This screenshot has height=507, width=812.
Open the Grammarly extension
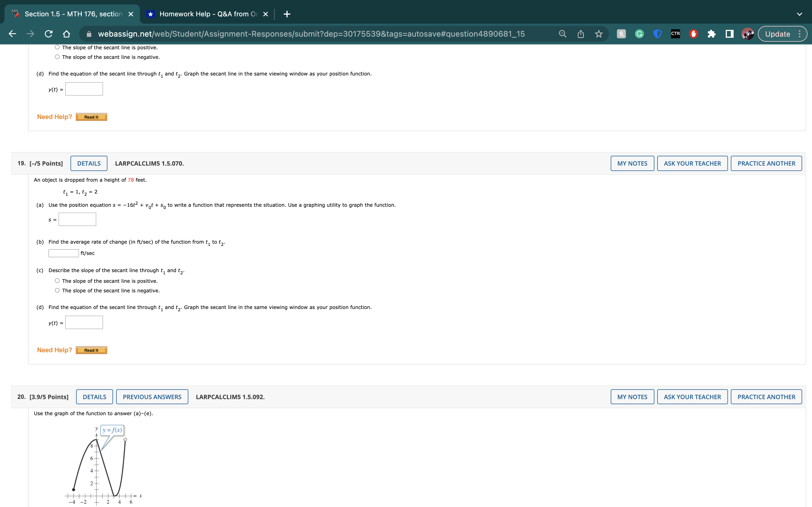(x=639, y=34)
